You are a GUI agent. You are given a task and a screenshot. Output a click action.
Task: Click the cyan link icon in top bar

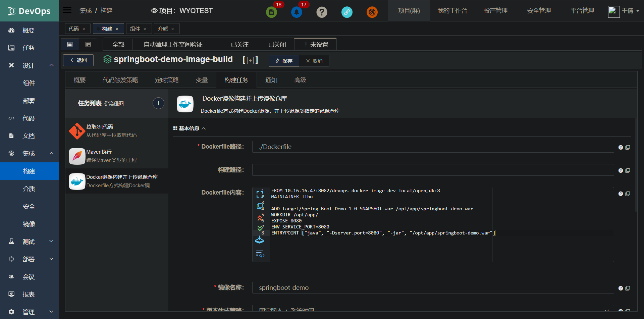point(347,12)
